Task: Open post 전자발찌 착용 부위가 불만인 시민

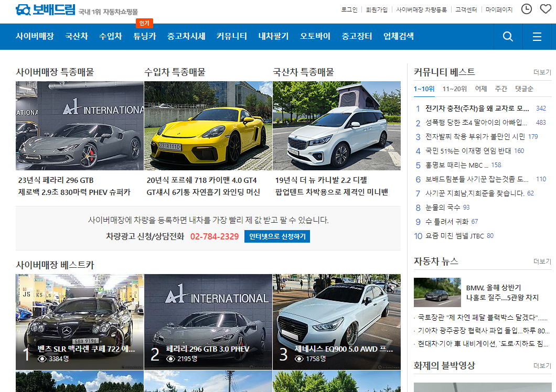Action: (475, 137)
